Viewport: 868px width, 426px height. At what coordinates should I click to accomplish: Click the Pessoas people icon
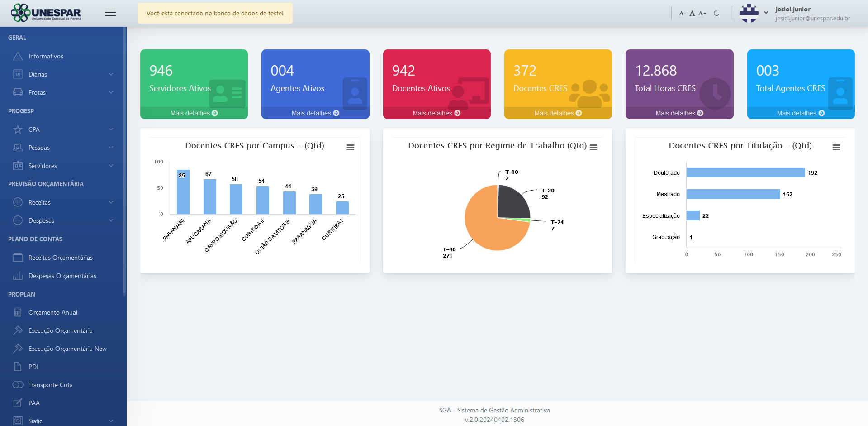point(18,148)
